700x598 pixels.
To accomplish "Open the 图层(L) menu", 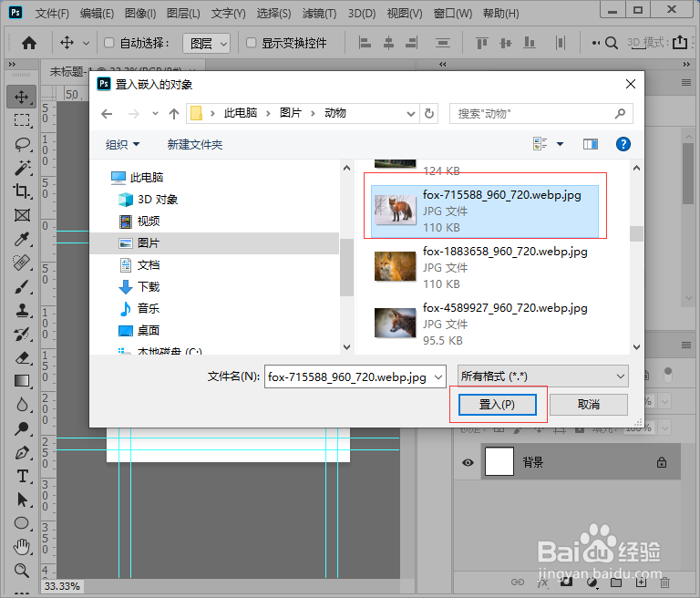I will pyautogui.click(x=183, y=14).
